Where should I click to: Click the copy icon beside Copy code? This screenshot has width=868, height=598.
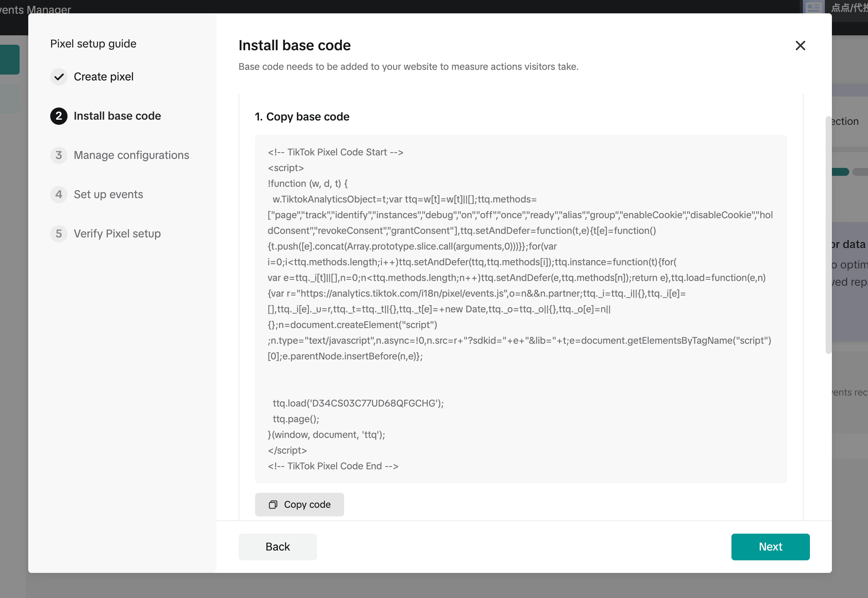click(273, 505)
